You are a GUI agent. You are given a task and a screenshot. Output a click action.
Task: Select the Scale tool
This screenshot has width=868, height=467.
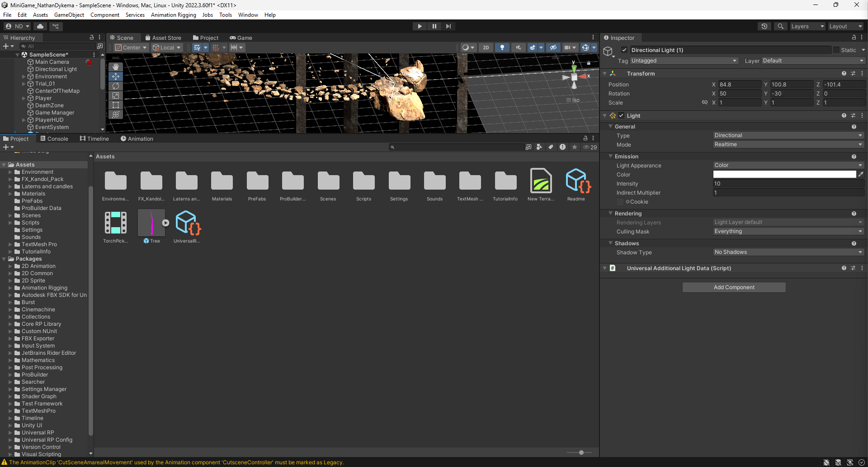(116, 95)
